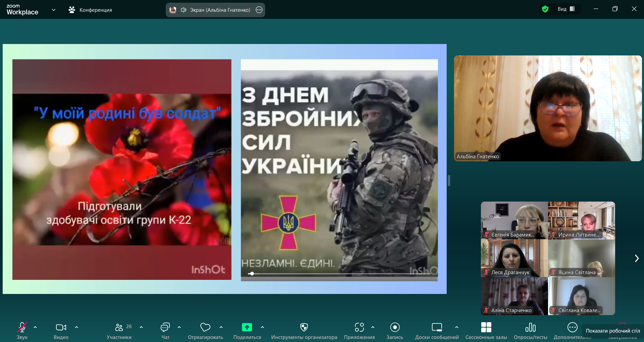Click muted mic icon on Леся Драганчук
Screen dimensions: 644x342
pos(486,272)
